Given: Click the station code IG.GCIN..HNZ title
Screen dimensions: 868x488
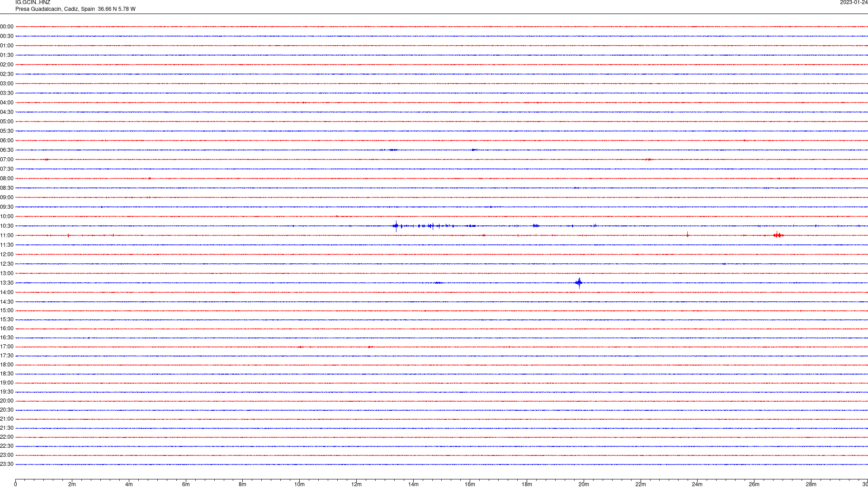Looking at the screenshot, I should click(x=33, y=3).
